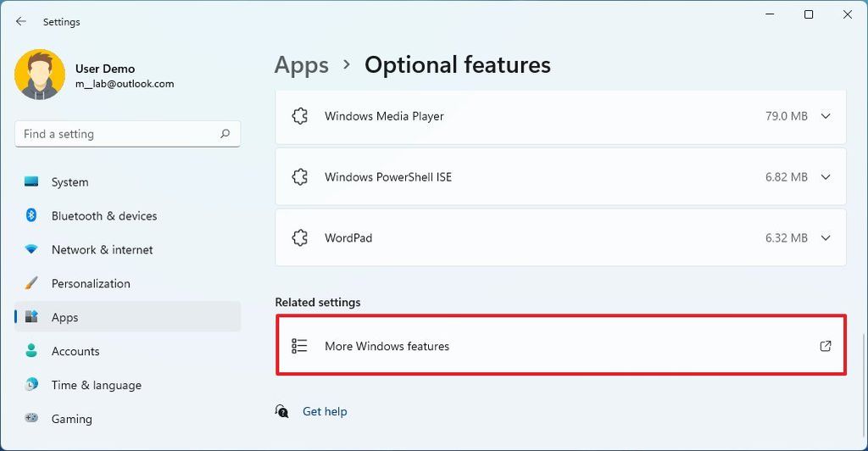Expand the Windows PowerShell ISE entry
The height and width of the screenshot is (451, 868).
tap(826, 177)
